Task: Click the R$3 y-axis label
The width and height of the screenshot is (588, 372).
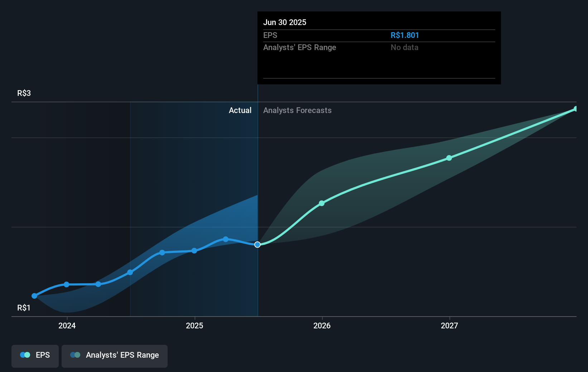Action: click(24, 93)
